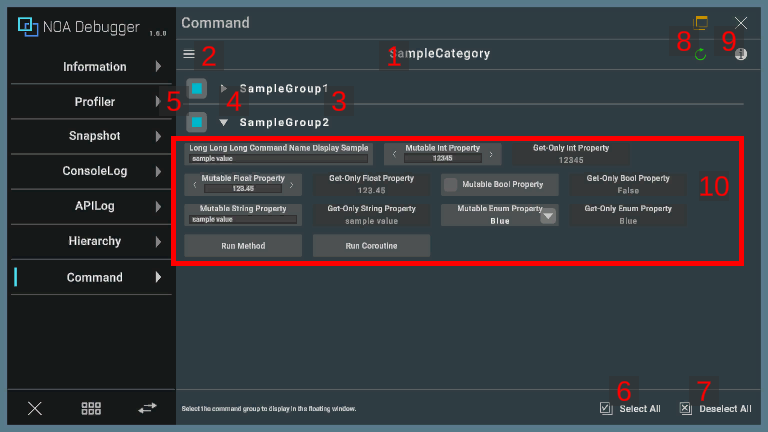This screenshot has height=432, width=768.
Task: Click the Command header title
Action: coord(215,23)
